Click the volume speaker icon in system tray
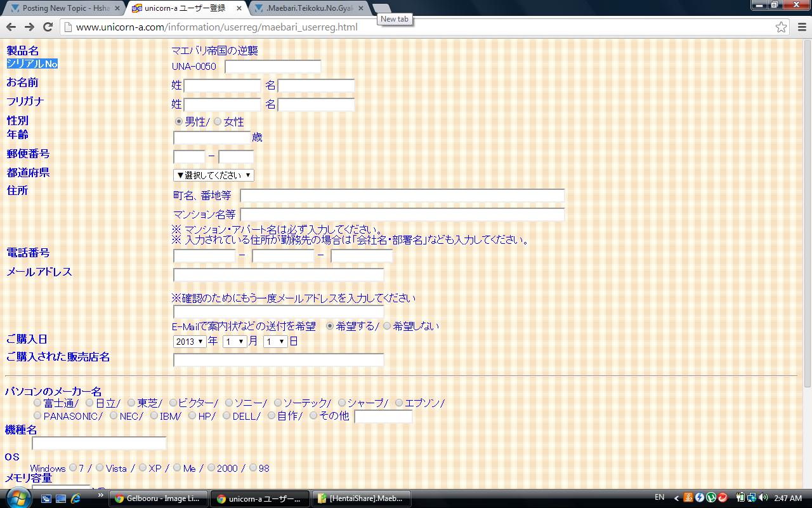This screenshot has width=812, height=508. click(763, 498)
